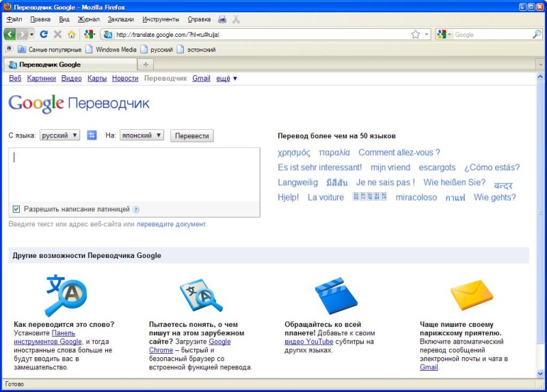Click inside the translation text area
The height and width of the screenshot is (392, 547).
[134, 174]
